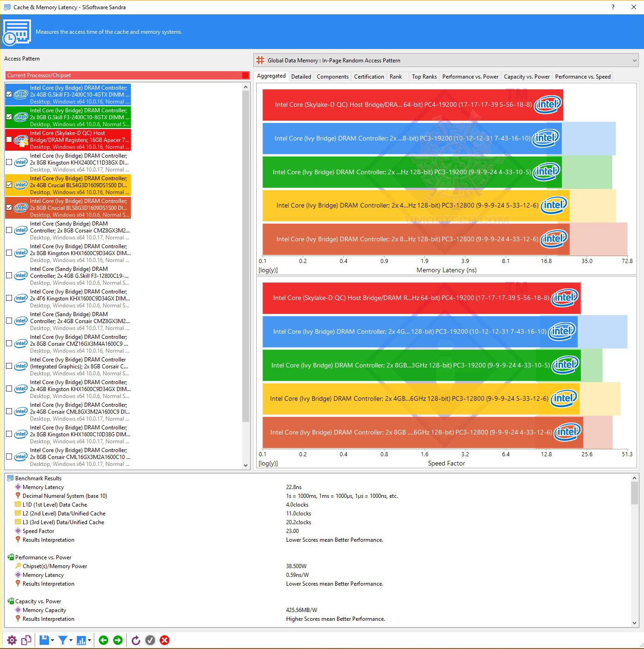Viewport: 644px width, 649px height.
Task: Click the processor list vertical scrollbar thumb
Action: 246,256
